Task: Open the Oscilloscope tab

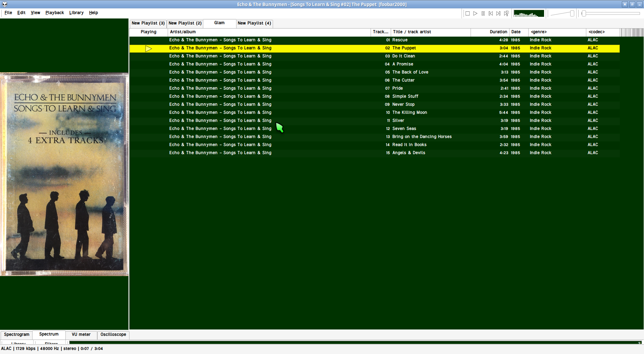Action: click(113, 335)
